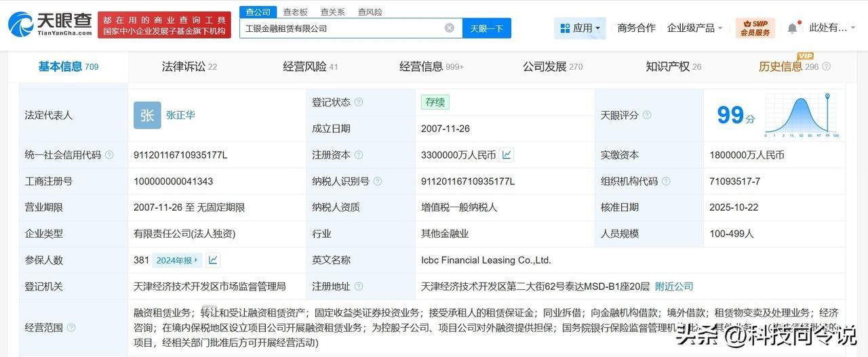The height and width of the screenshot is (357, 868).
Task: Open the 经营信息 tab
Action: tap(431, 66)
